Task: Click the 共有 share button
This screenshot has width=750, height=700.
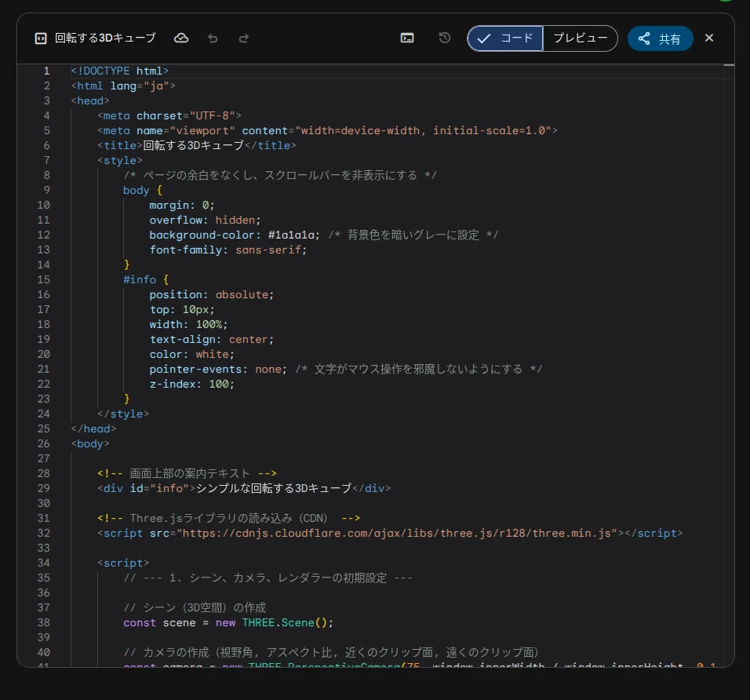Action: tap(660, 38)
